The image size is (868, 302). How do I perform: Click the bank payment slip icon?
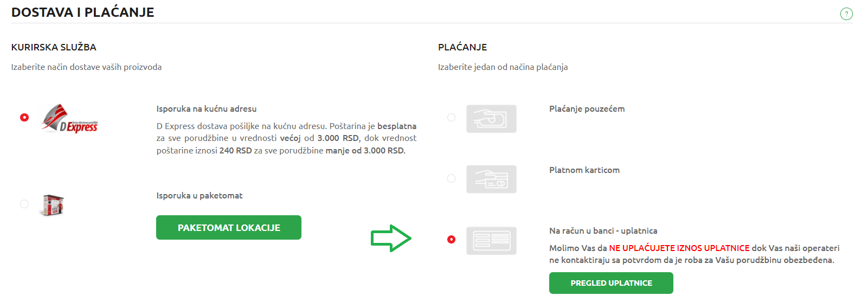point(491,241)
